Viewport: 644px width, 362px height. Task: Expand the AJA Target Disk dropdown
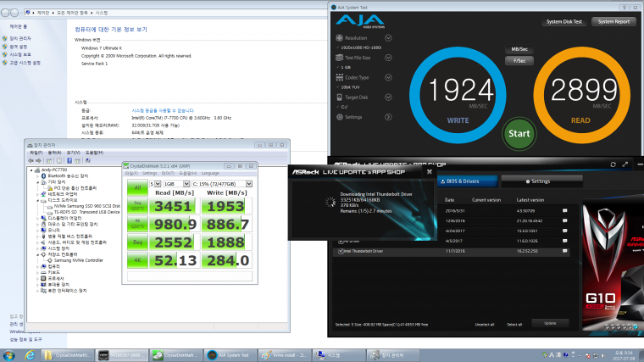tap(388, 97)
